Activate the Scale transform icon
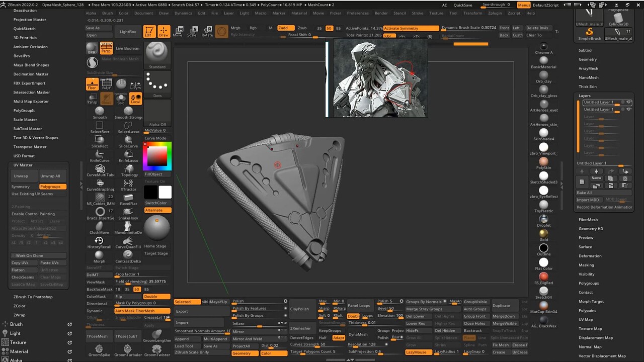 [x=192, y=31]
